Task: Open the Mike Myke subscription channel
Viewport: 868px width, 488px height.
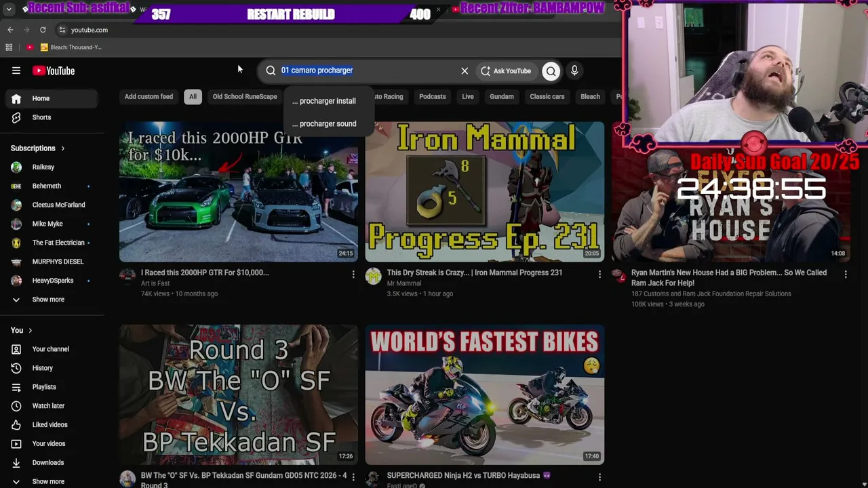Action: (x=52, y=224)
